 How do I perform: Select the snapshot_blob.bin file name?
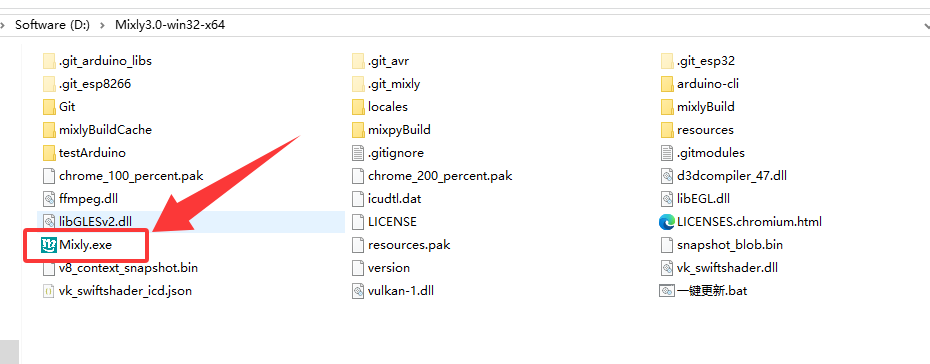click(730, 245)
